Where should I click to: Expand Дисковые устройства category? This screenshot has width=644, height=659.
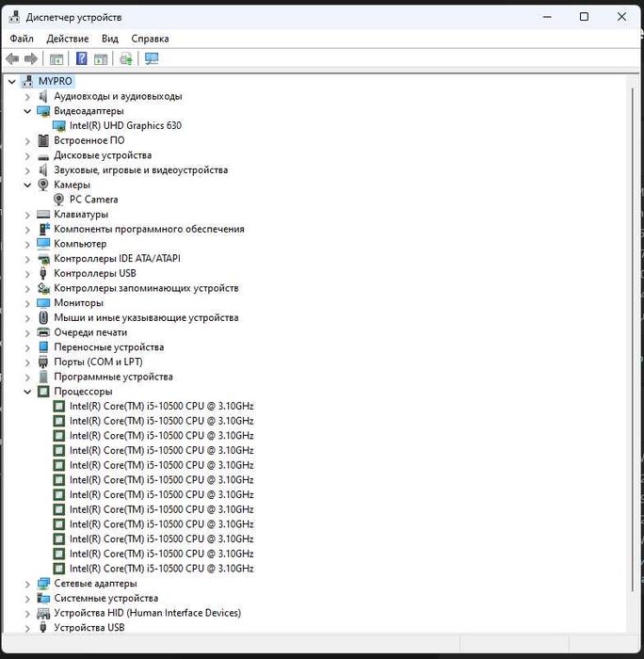click(27, 156)
